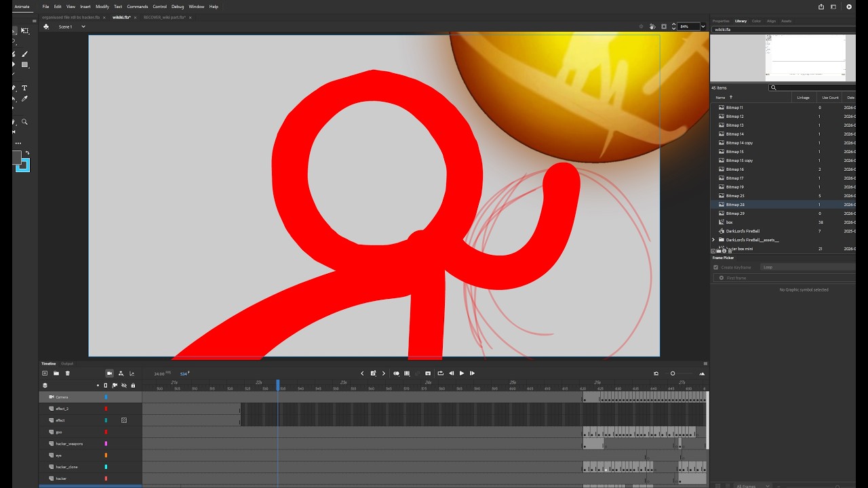Click the library search field
Screen dimensions: 868x488
tap(814, 87)
